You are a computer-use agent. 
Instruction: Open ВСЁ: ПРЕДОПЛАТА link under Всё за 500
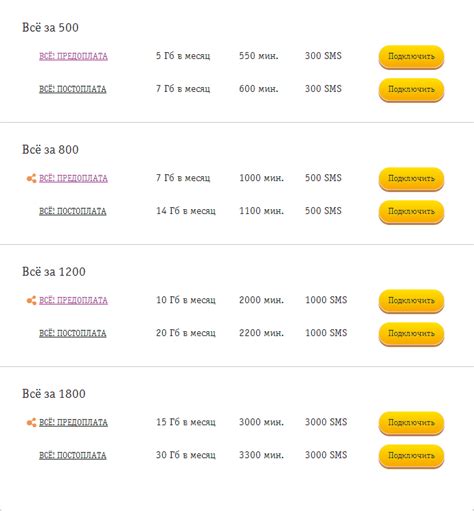tap(73, 56)
